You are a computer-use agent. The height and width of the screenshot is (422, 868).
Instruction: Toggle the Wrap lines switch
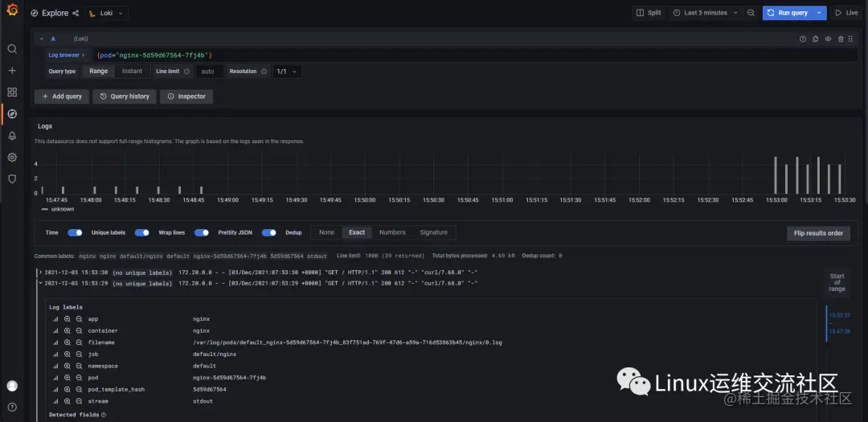(202, 232)
